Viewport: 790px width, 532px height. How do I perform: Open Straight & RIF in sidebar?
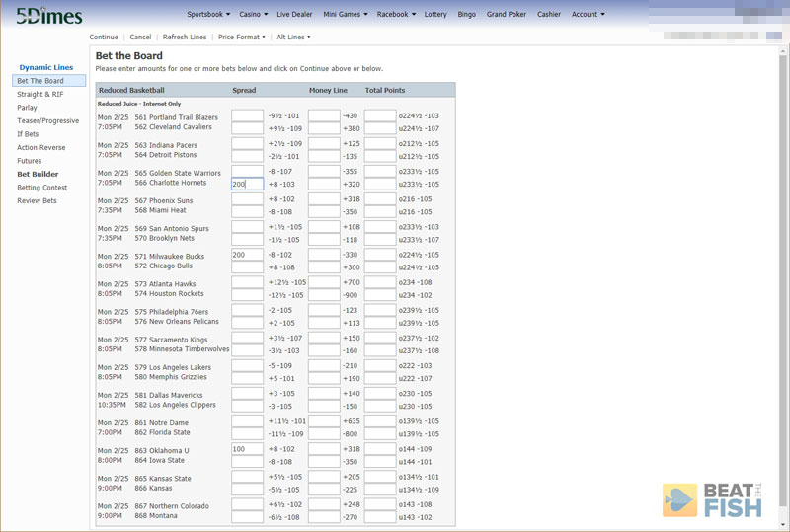tap(40, 94)
